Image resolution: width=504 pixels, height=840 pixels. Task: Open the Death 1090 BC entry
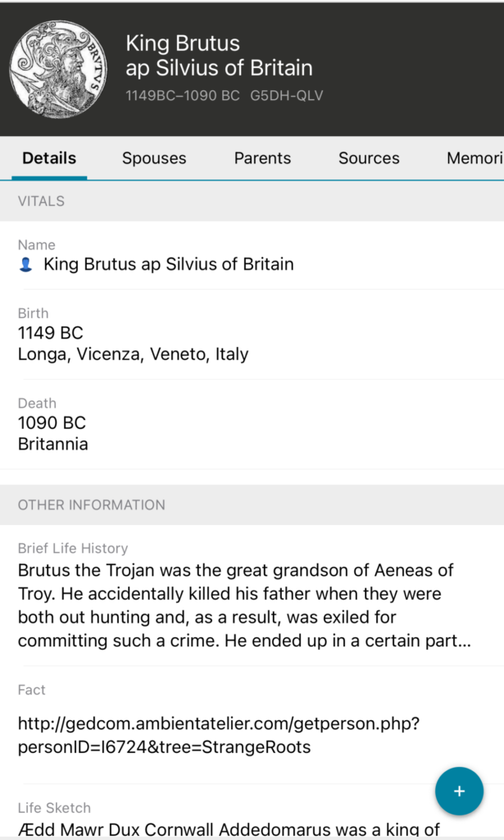(52, 423)
